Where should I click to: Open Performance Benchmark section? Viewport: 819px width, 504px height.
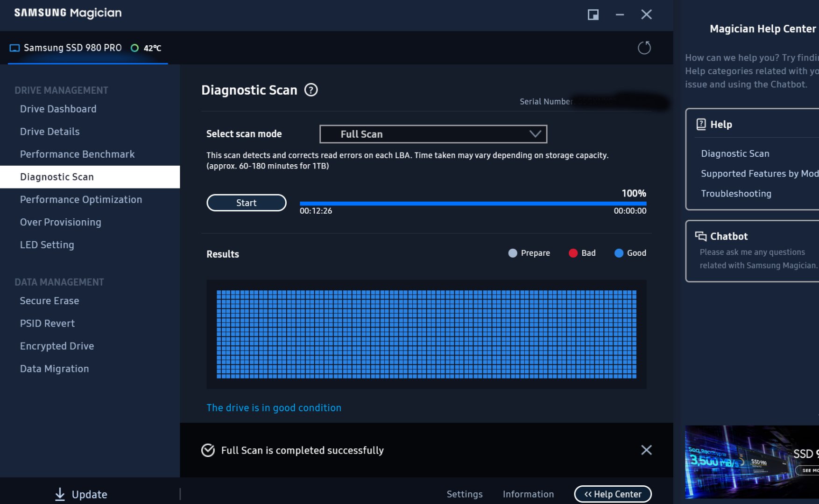[78, 154]
